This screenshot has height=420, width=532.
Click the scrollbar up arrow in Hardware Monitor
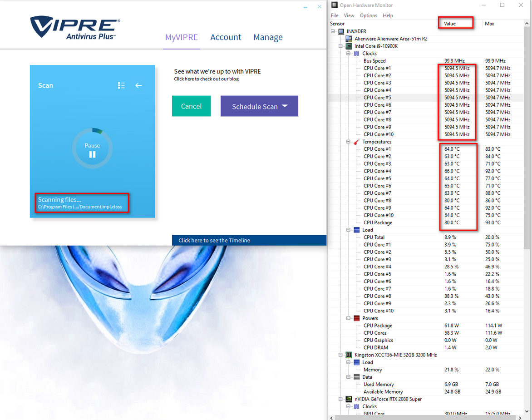coord(527,24)
